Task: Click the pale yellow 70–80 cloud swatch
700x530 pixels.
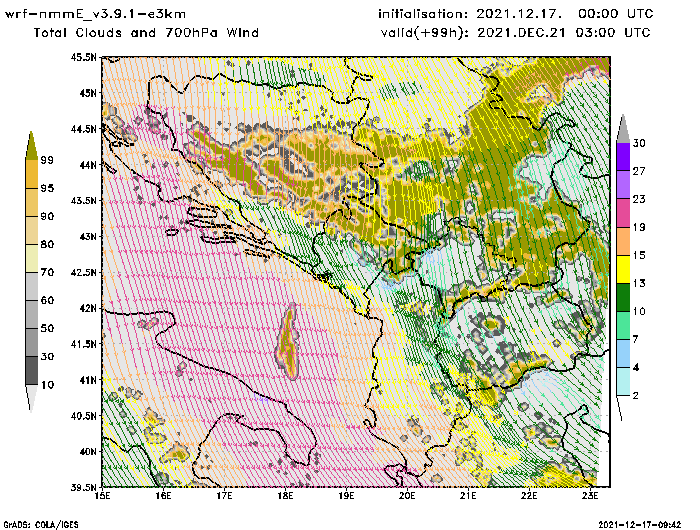Action: 31,258
